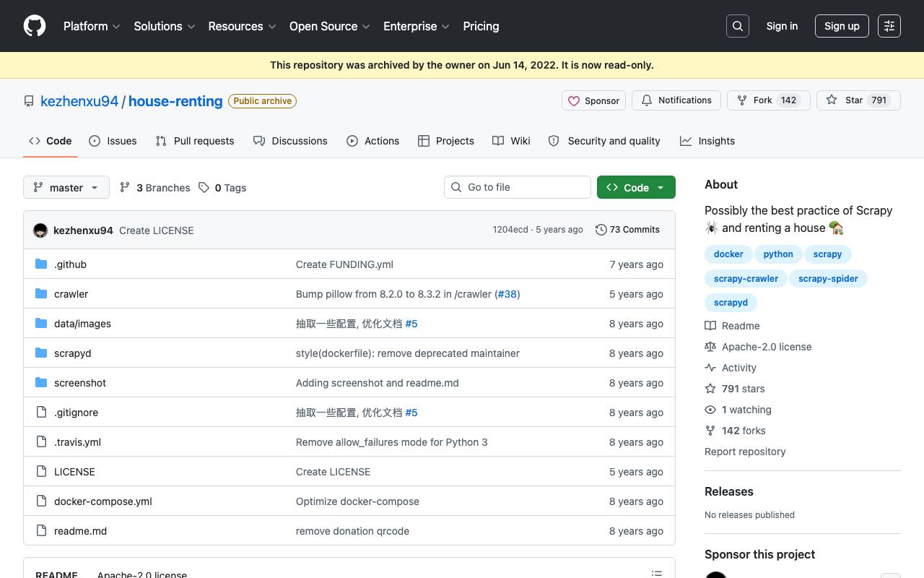Screen dimensions: 924x578
Task: Open the Apache-2.0 license tab below file list
Action: pyautogui.click(x=142, y=574)
